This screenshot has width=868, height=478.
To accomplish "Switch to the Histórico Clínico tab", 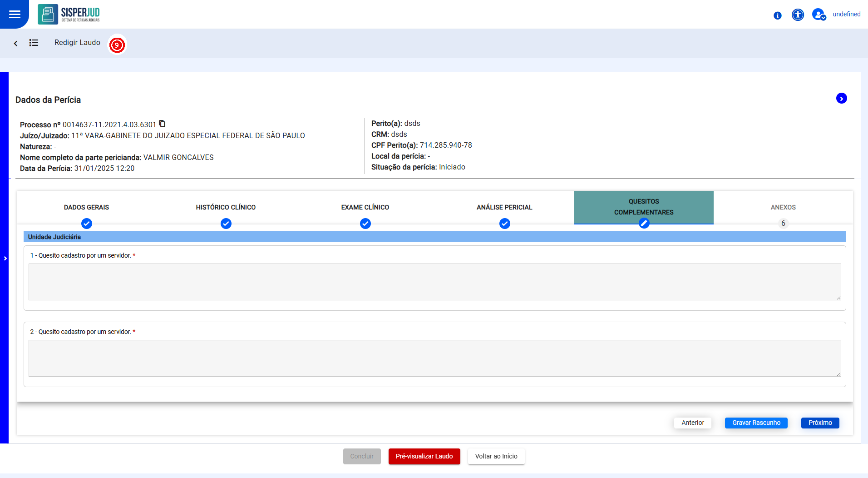I will [x=226, y=207].
